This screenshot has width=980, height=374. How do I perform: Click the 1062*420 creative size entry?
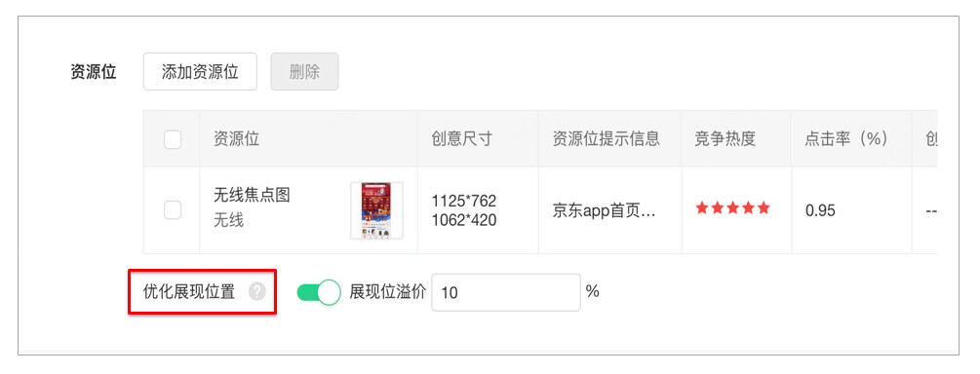pyautogui.click(x=464, y=220)
